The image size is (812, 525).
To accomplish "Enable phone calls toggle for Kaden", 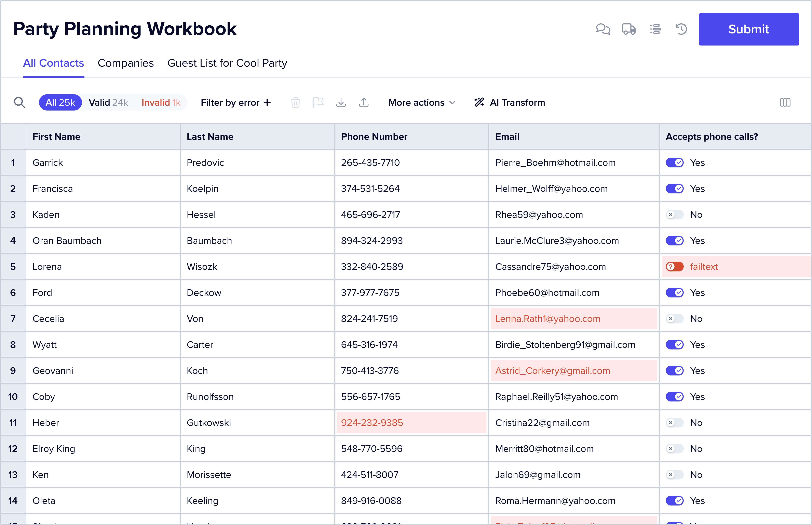I will pyautogui.click(x=674, y=215).
